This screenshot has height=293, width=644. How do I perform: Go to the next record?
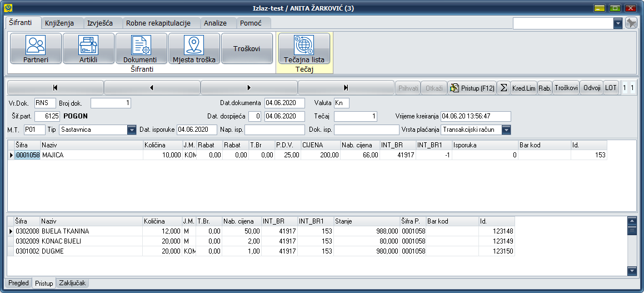pyautogui.click(x=248, y=88)
